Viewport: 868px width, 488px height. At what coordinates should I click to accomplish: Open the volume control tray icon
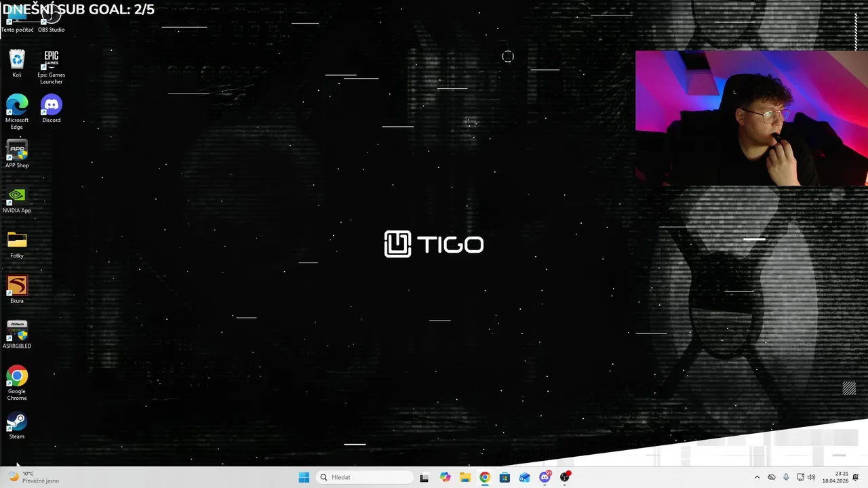point(811,477)
